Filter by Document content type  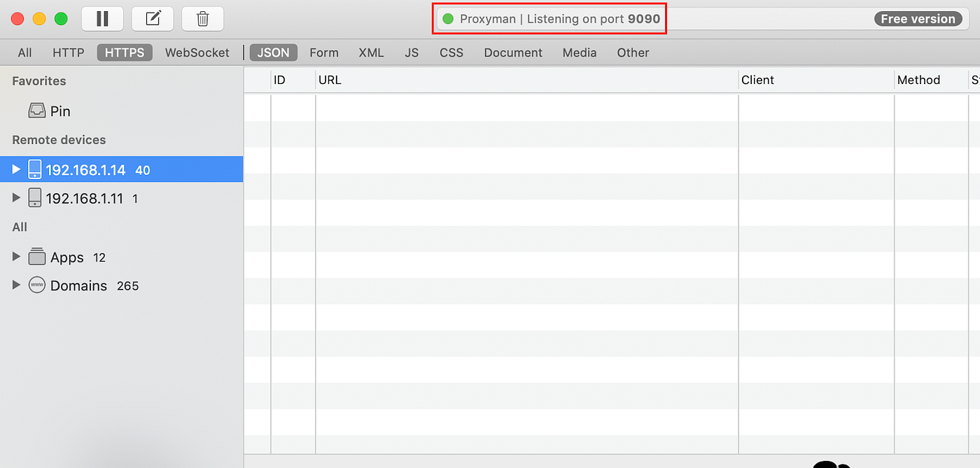click(x=513, y=52)
